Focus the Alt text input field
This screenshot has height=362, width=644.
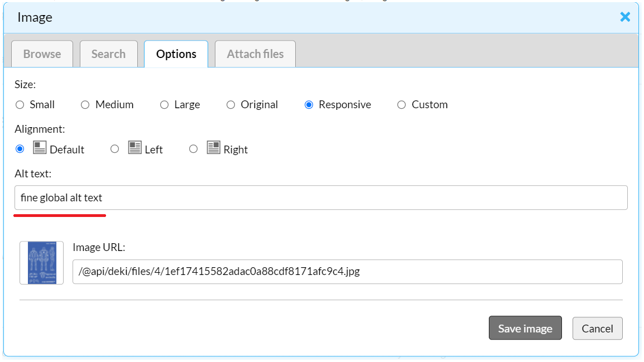click(x=321, y=198)
